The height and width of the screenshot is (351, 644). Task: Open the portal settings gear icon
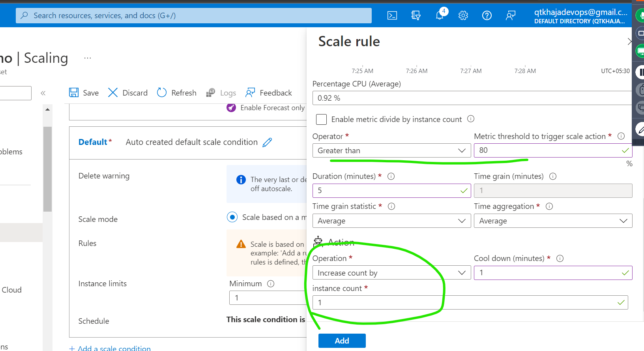[x=463, y=15]
